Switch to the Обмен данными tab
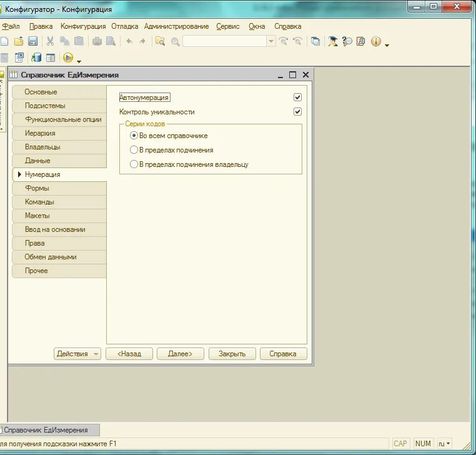Screen dimensions: 476x455 point(59,257)
